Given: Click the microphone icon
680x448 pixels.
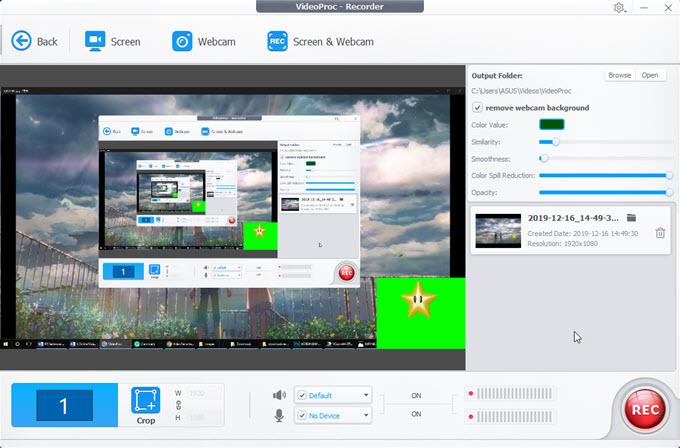Looking at the screenshot, I should pos(279,414).
